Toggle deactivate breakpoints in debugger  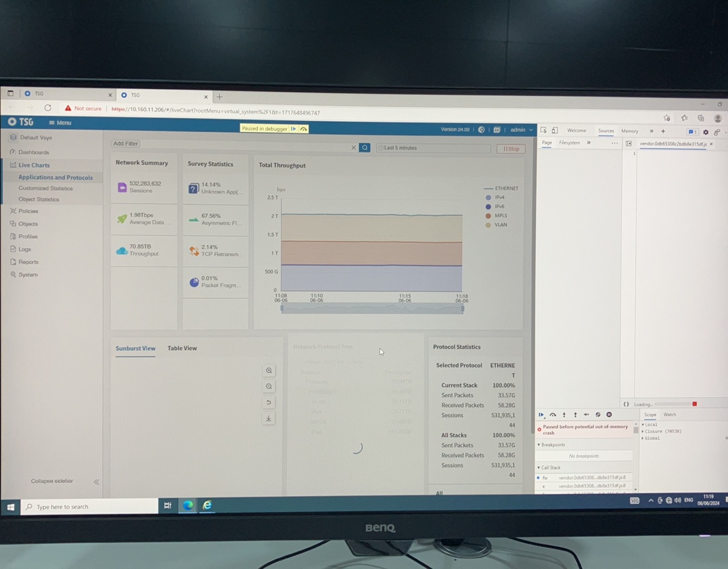[598, 415]
